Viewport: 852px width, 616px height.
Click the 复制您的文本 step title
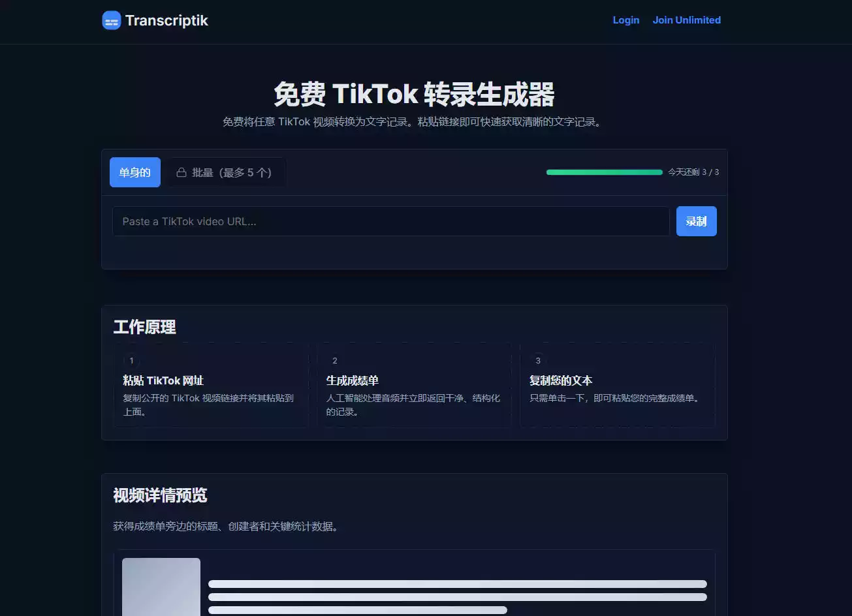[561, 380]
